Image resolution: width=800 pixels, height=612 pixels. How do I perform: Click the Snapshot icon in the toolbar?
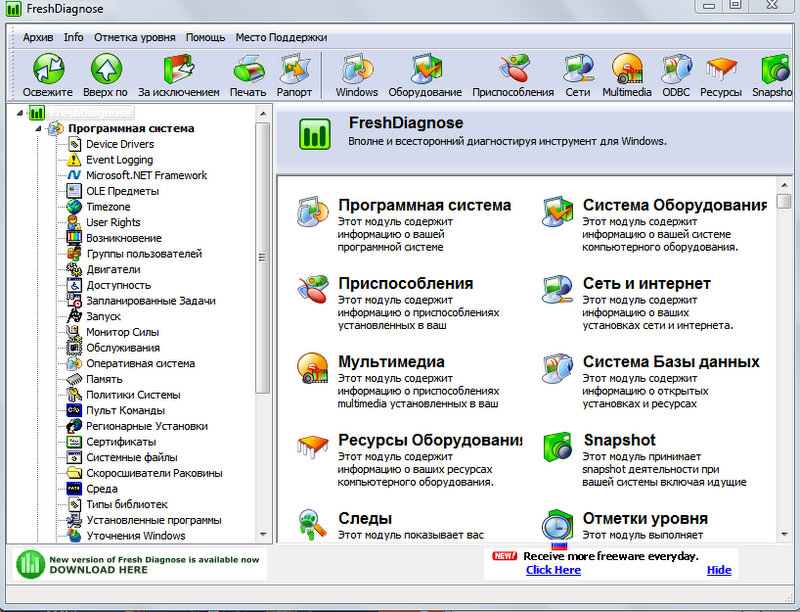776,68
